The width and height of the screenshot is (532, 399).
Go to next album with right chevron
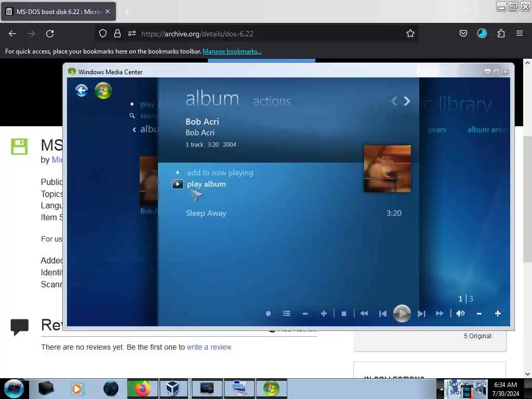click(406, 101)
